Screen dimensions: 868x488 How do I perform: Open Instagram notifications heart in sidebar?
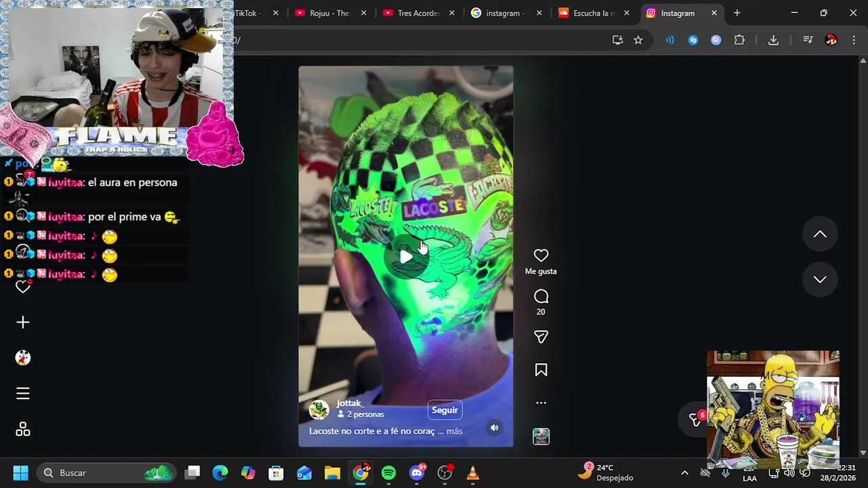(x=23, y=287)
